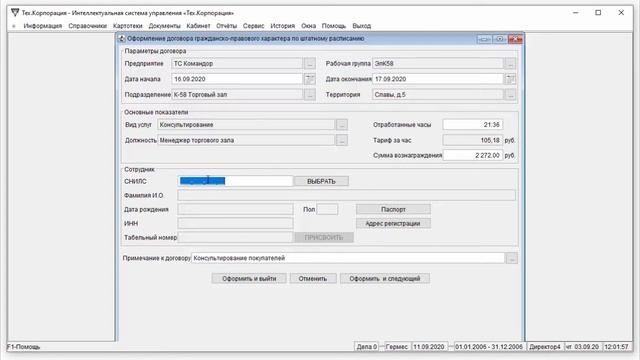Open the Помощь menu
The width and height of the screenshot is (640, 360).
(334, 26)
